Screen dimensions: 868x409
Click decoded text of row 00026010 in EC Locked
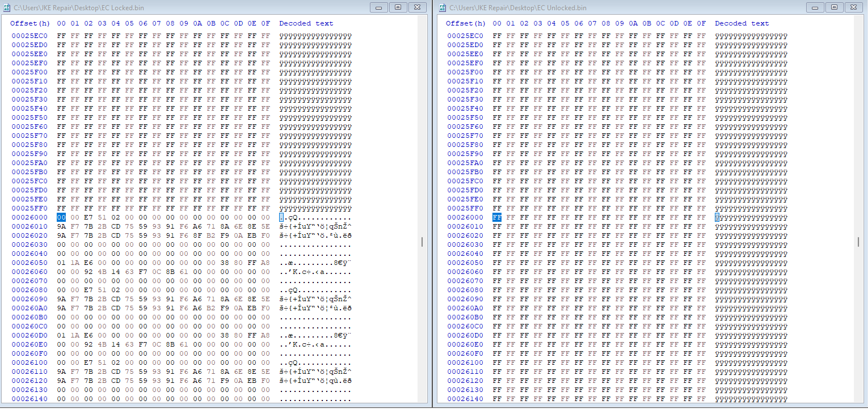point(315,226)
